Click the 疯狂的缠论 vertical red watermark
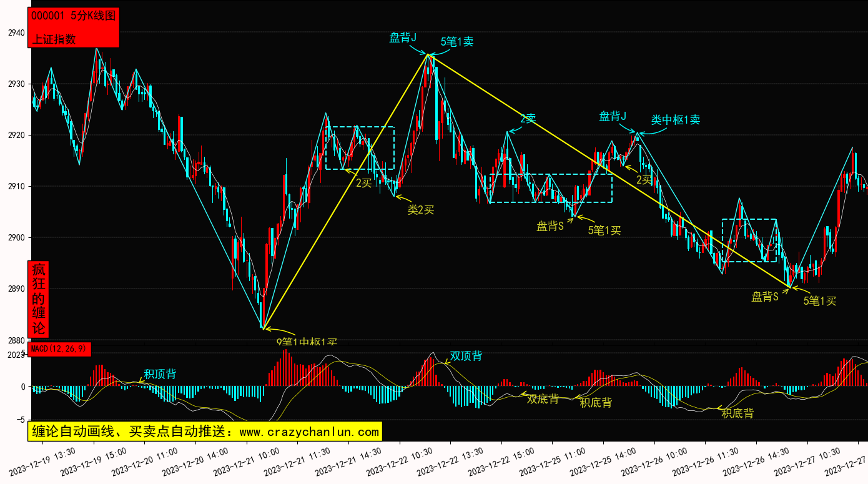Viewport: 868px width, 484px height. coord(39,299)
